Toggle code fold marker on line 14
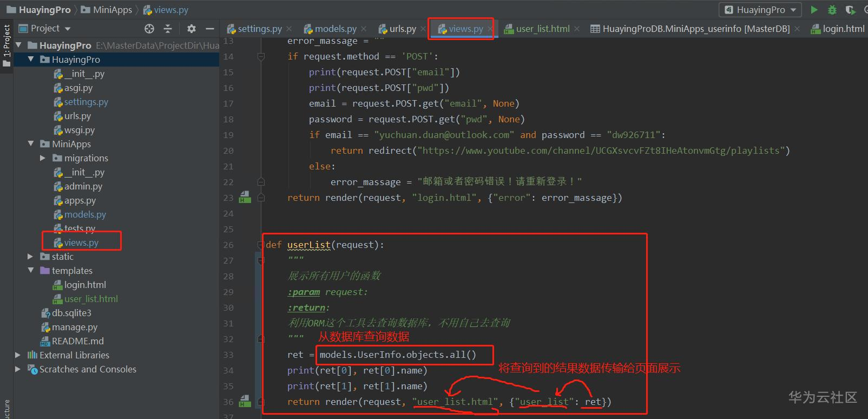The height and width of the screenshot is (419, 868). [x=261, y=56]
